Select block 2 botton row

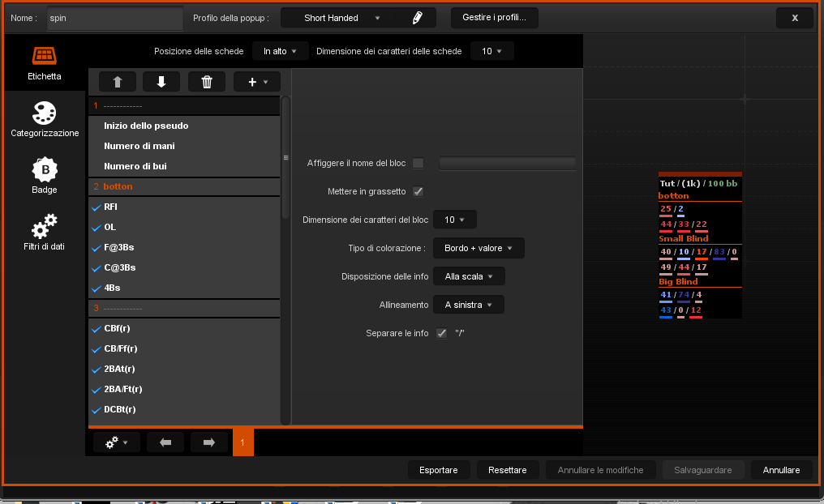(x=184, y=186)
